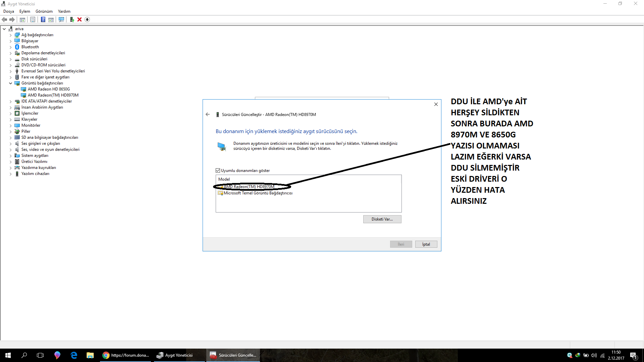Expand 'Yazılım cihazları' tree node
The width and height of the screenshot is (644, 362).
(10, 174)
